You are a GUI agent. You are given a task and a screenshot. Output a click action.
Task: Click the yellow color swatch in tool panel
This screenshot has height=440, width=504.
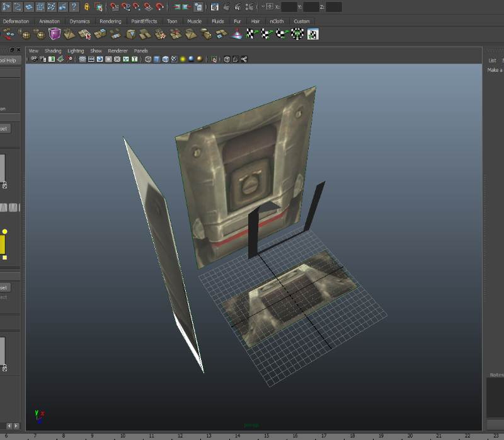[x=3, y=245]
